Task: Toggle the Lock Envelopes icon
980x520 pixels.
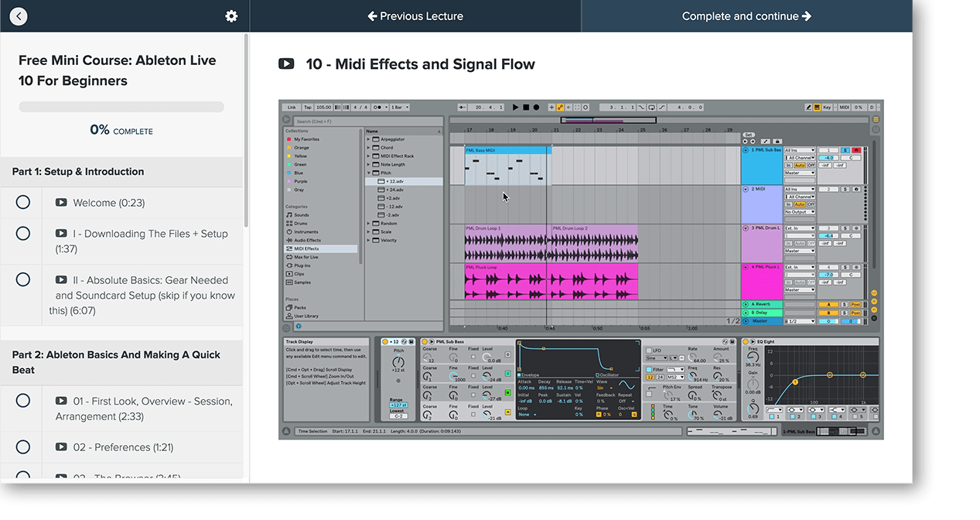Action: [777, 142]
